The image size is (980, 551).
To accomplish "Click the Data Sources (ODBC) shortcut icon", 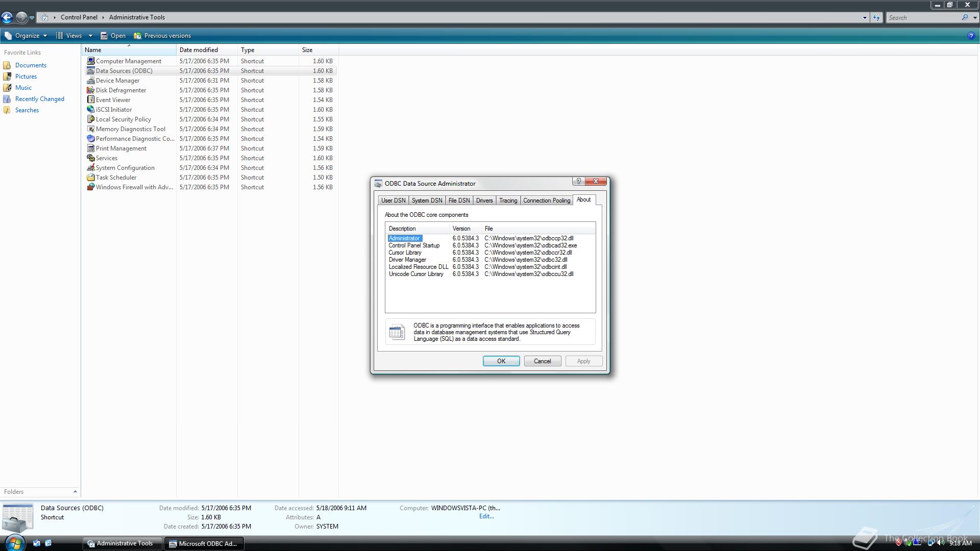I will (x=91, y=70).
